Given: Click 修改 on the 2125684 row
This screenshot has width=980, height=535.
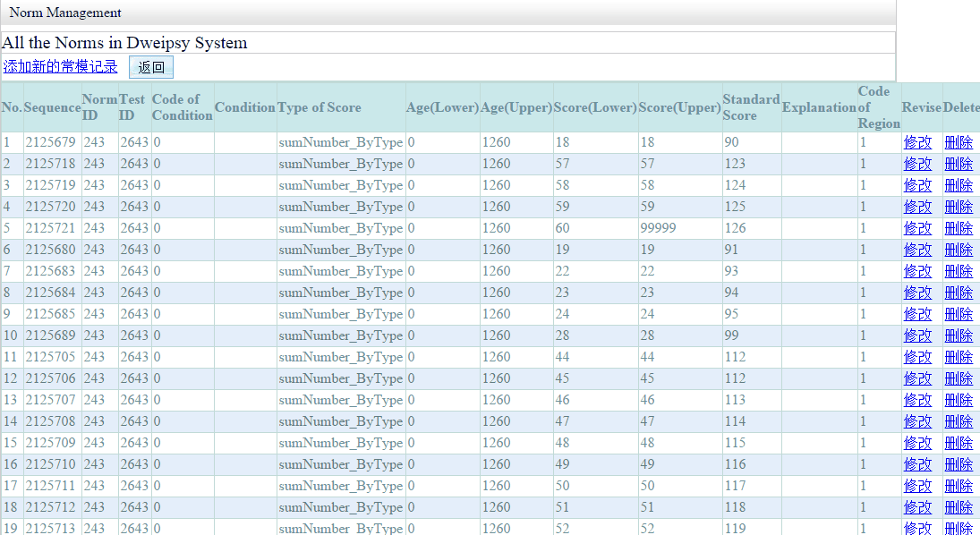Looking at the screenshot, I should coord(917,293).
